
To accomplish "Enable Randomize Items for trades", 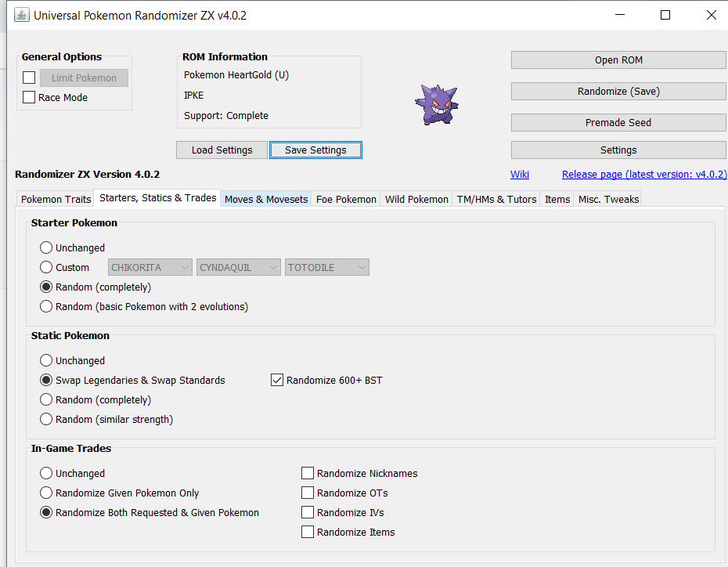I will click(x=308, y=531).
